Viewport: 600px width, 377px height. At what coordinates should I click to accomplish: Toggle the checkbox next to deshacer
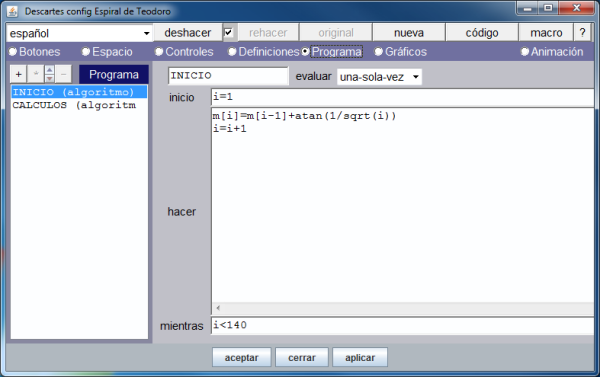pyautogui.click(x=229, y=32)
